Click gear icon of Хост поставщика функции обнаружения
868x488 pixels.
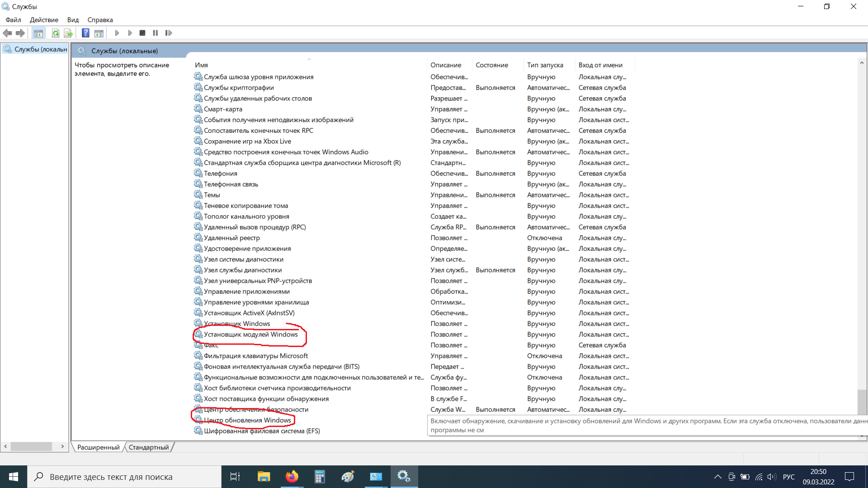[x=198, y=399]
